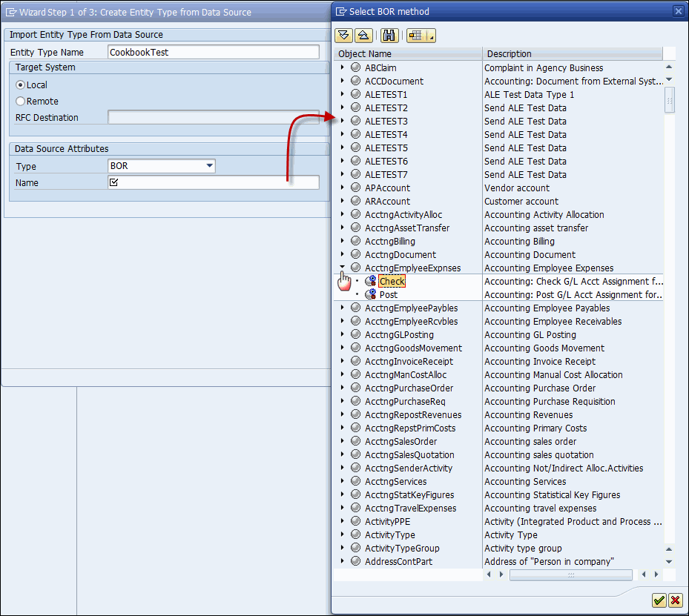This screenshot has width=689, height=616.
Task: Click the gear icon beside Post method
Action: pyautogui.click(x=371, y=295)
